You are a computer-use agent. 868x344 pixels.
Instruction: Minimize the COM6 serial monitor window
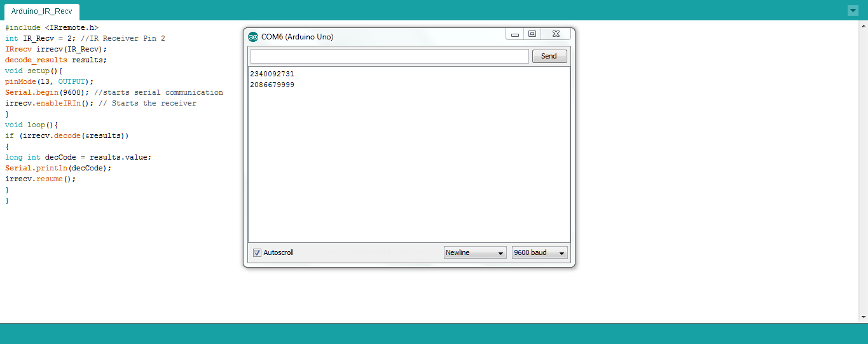[515, 34]
